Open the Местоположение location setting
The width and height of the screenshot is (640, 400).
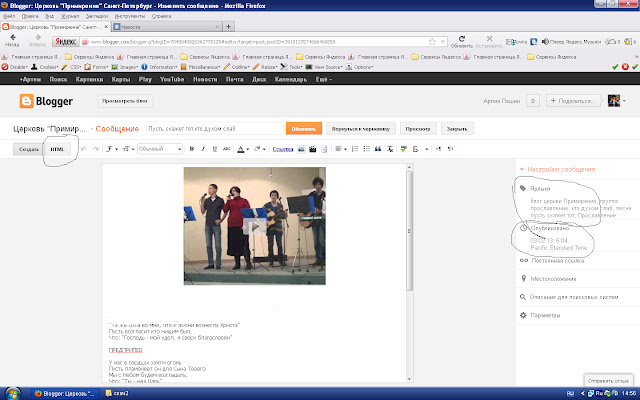pos(549,279)
